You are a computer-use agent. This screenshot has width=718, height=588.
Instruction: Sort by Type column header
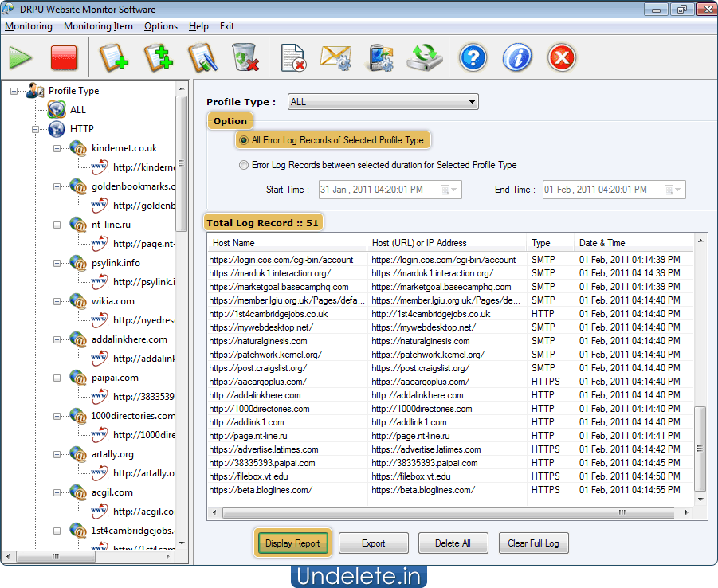(551, 243)
